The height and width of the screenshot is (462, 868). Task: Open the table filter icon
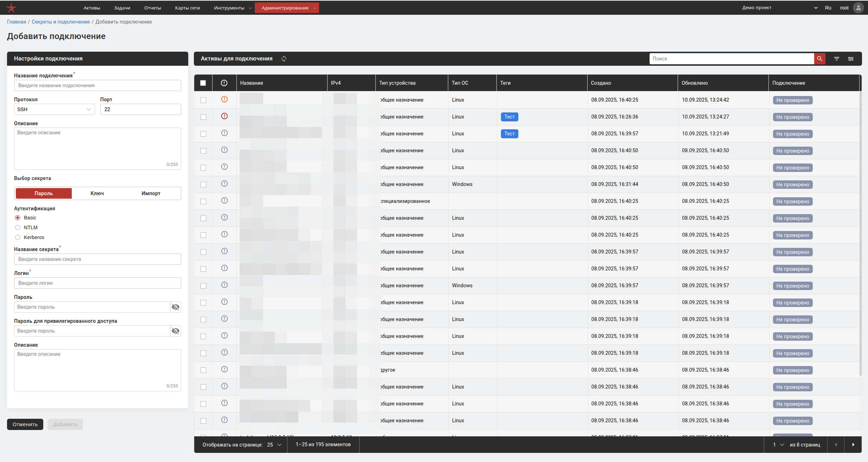[837, 59]
